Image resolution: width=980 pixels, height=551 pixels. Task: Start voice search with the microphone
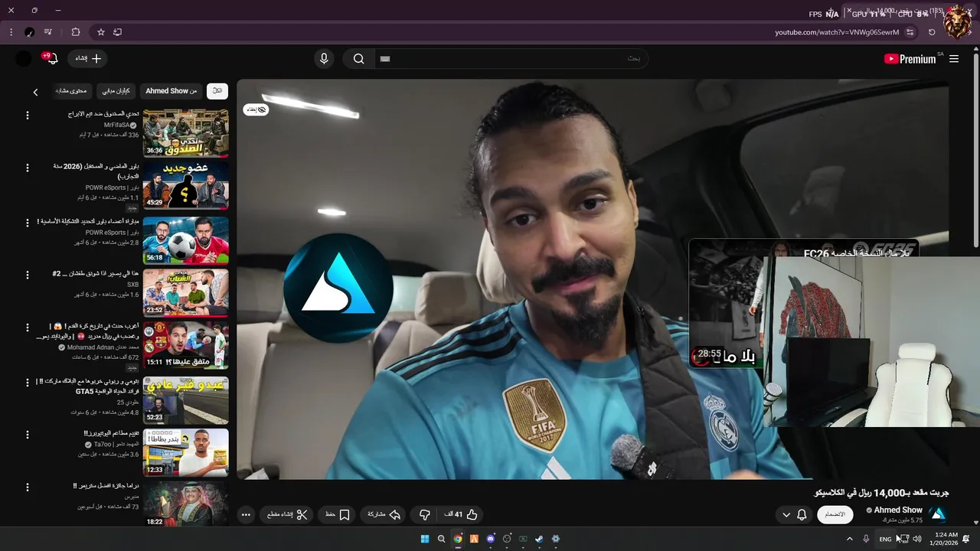coord(324,59)
